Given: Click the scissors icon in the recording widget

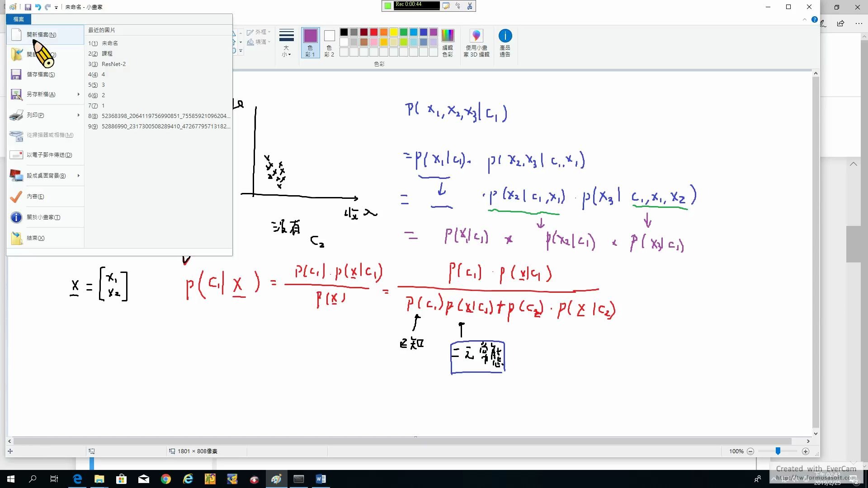Looking at the screenshot, I should pos(469,6).
